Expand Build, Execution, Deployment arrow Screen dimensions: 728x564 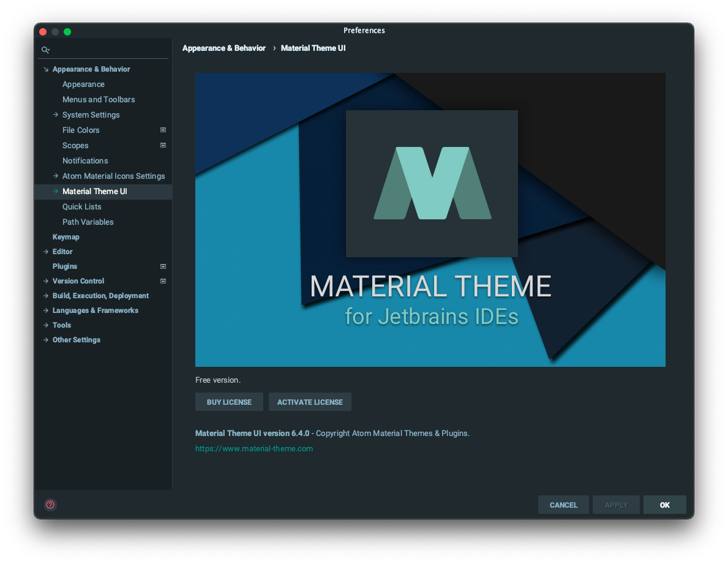click(x=46, y=296)
